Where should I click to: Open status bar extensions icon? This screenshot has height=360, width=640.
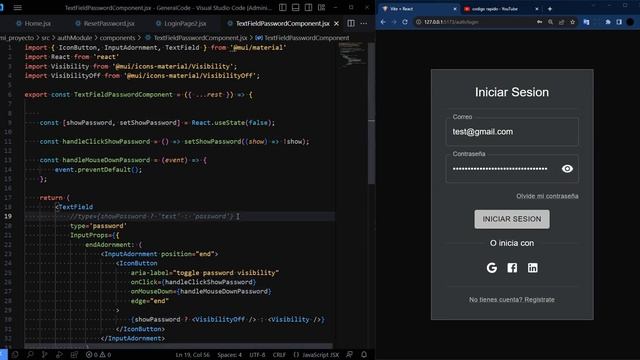click(74, 355)
